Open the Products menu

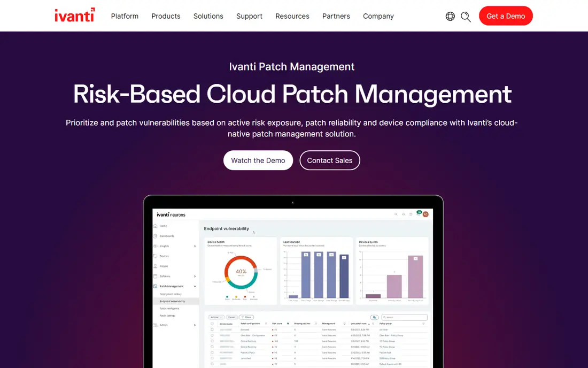click(166, 16)
